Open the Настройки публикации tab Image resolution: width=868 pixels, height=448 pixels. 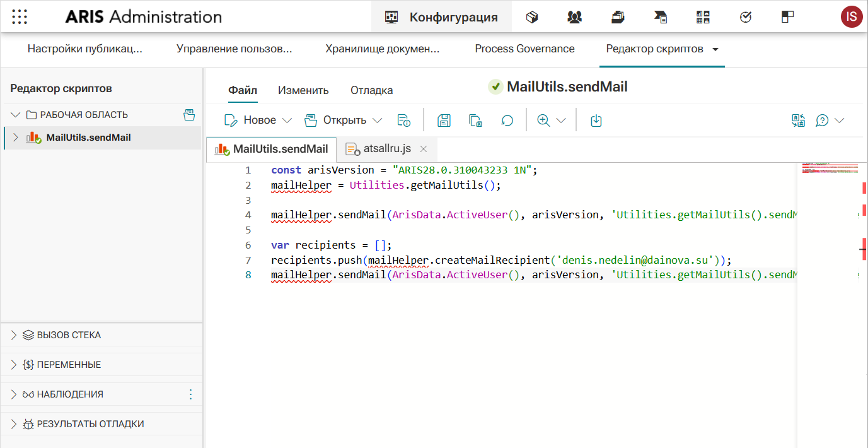pyautogui.click(x=85, y=49)
